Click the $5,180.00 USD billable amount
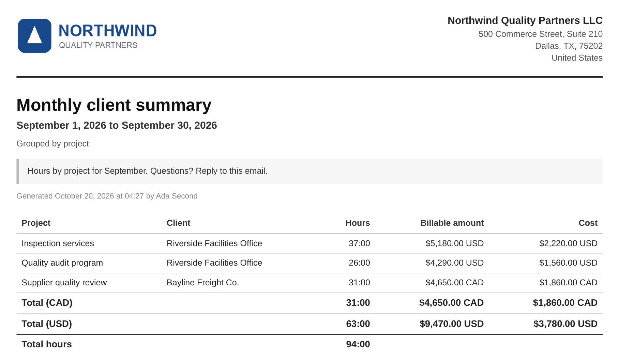 [455, 243]
